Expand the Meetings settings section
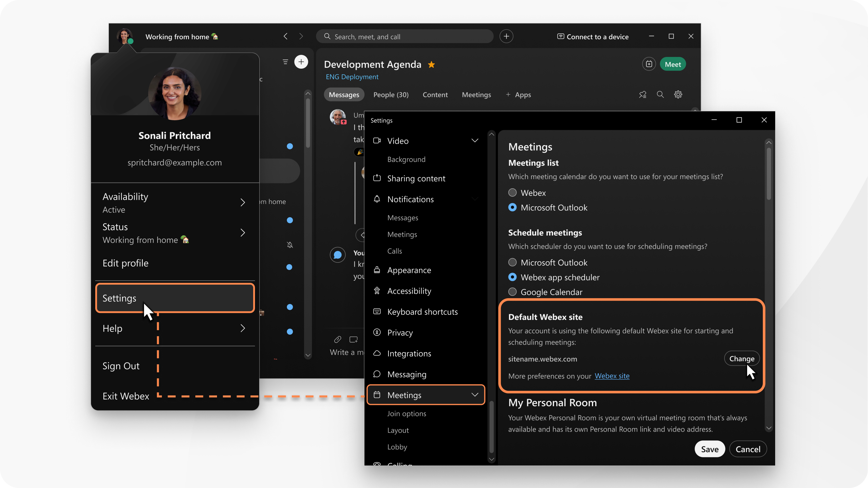 426,394
